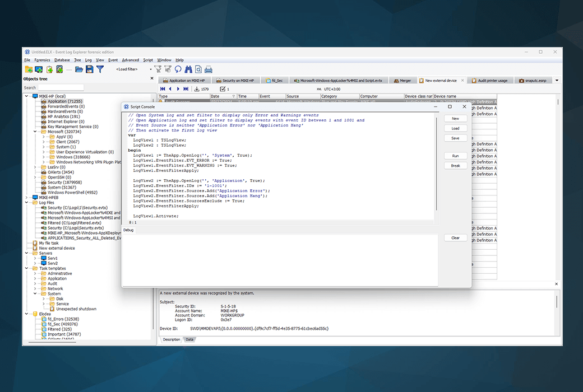
Task: Switch to the snaputc.esnp tab
Action: point(533,80)
